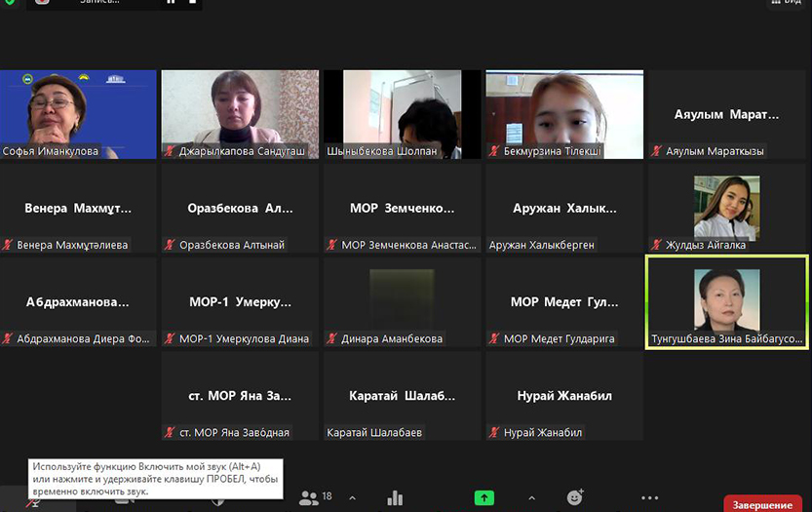Stop the recording using the square icon

(193, 3)
